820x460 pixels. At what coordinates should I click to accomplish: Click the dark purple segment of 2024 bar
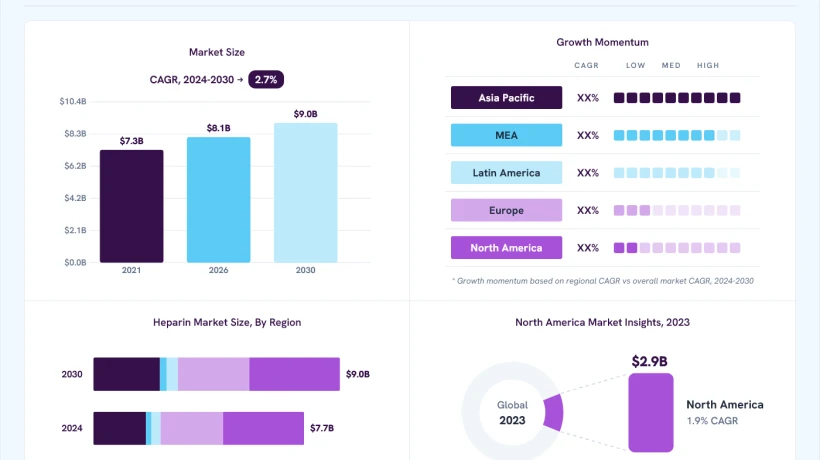coord(120,428)
